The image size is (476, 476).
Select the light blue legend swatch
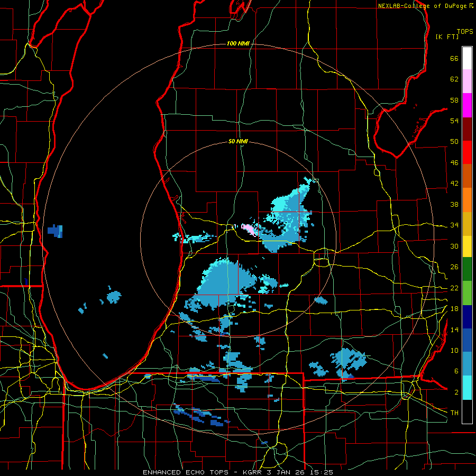[x=467, y=364]
